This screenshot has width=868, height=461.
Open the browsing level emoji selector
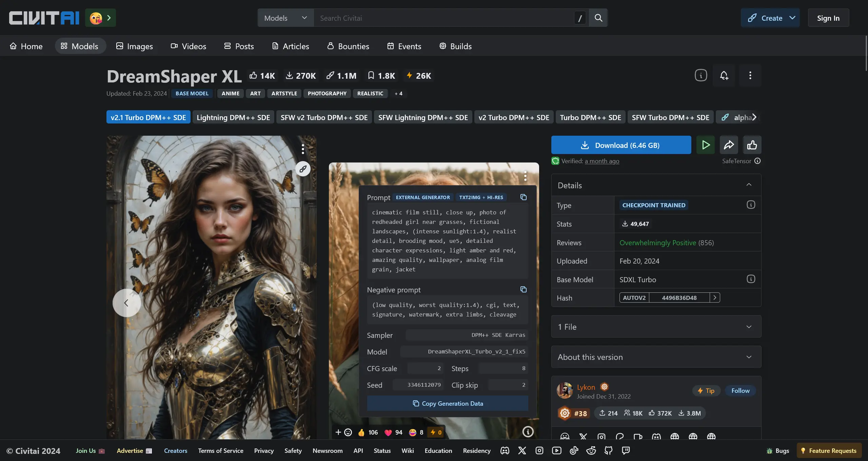[x=100, y=18]
